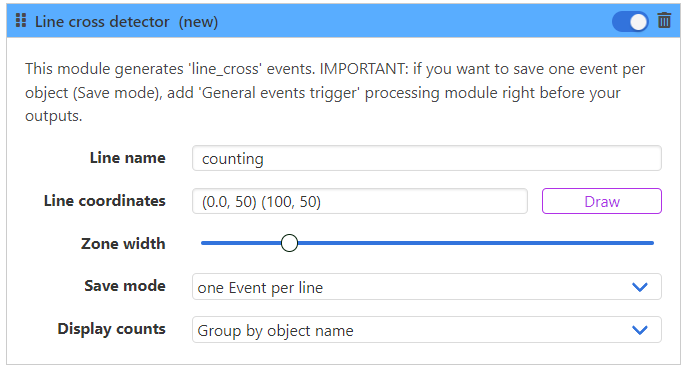This screenshot has width=685, height=372.
Task: Click the 'Line coordinates' label
Action: pyautogui.click(x=105, y=201)
